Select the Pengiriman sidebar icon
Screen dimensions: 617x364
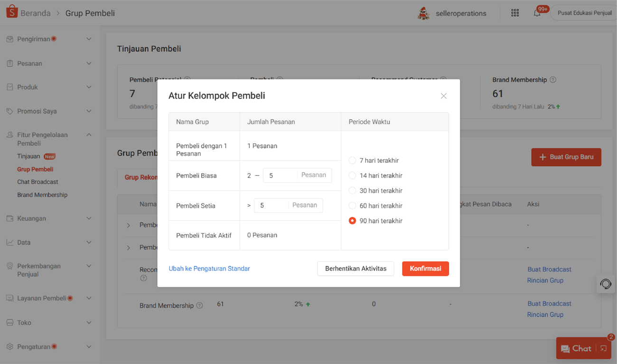coord(9,39)
